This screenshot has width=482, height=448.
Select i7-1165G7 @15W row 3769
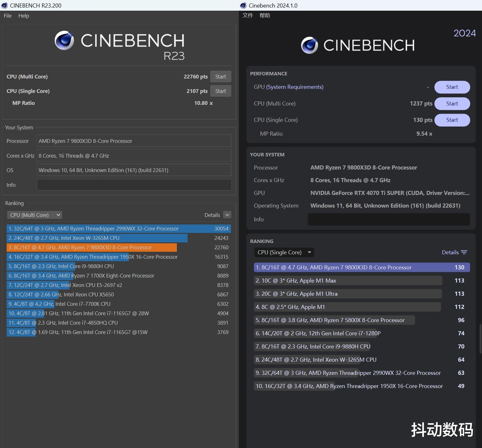119,332
